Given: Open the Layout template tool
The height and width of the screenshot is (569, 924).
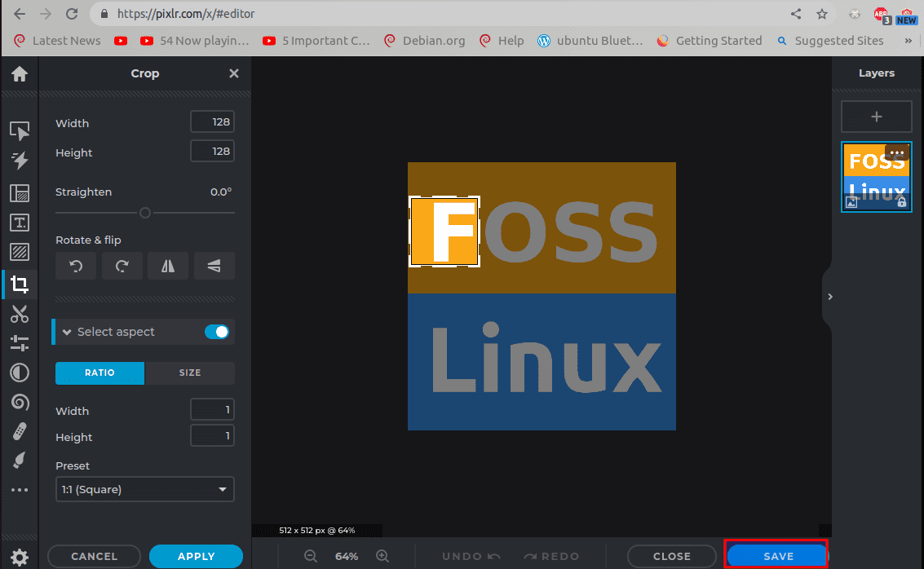Looking at the screenshot, I should pos(20,193).
